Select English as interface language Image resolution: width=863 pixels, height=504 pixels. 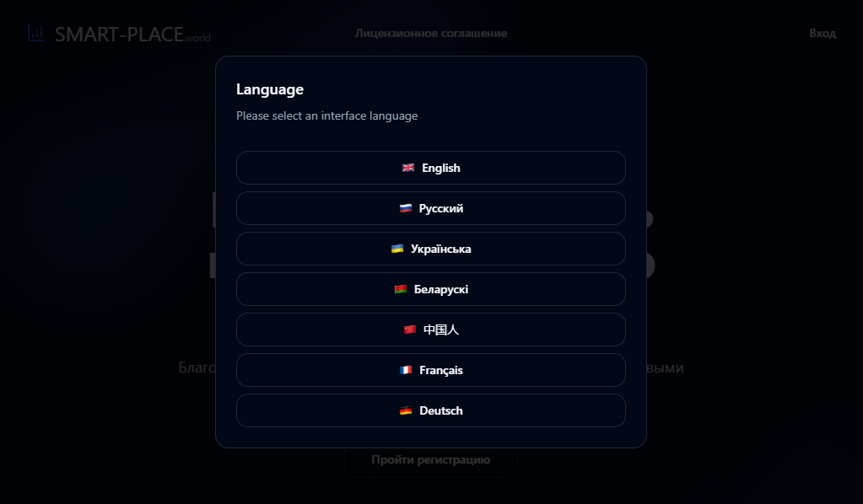(431, 168)
